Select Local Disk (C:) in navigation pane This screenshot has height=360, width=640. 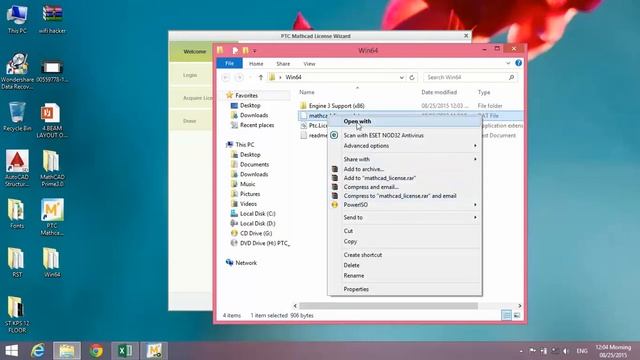(258, 213)
